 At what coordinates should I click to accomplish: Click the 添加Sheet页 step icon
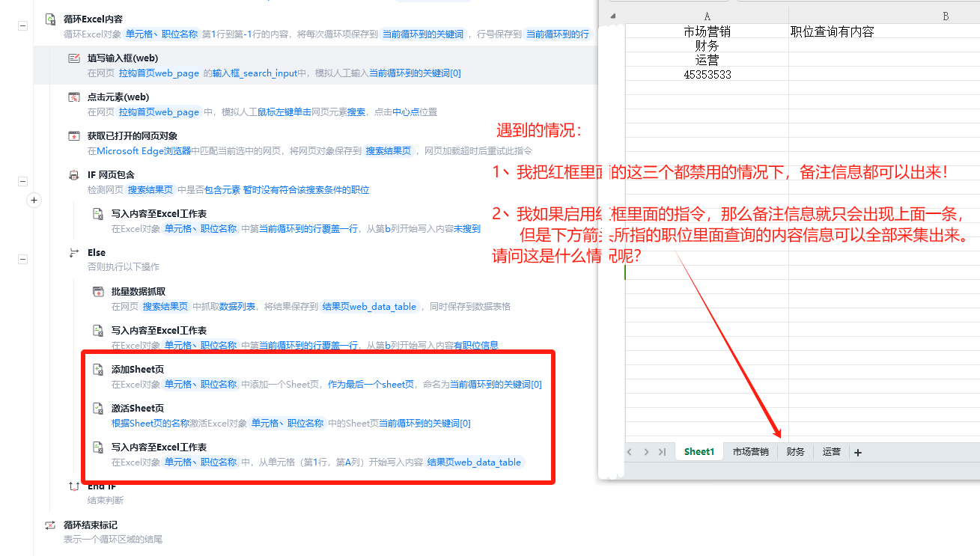pyautogui.click(x=98, y=370)
